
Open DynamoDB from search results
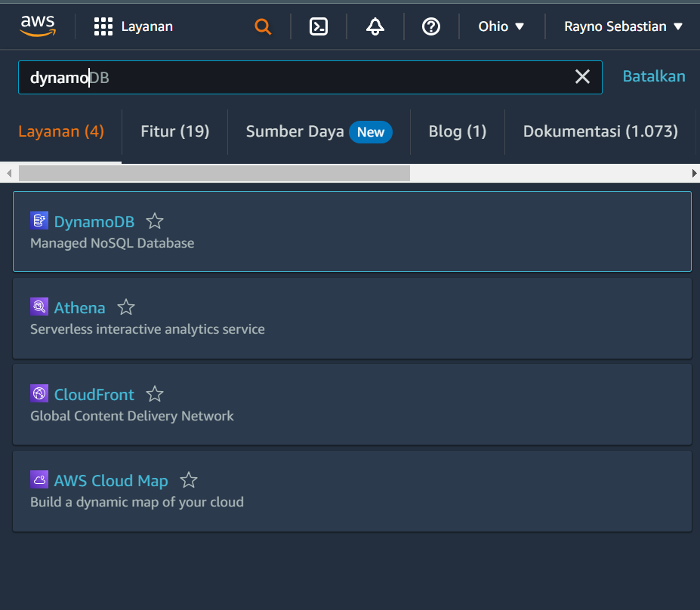(94, 221)
